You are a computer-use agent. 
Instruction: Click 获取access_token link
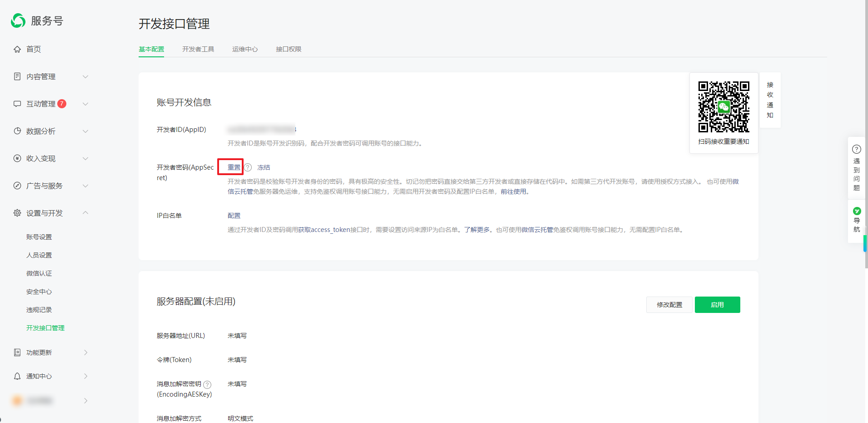tap(324, 230)
